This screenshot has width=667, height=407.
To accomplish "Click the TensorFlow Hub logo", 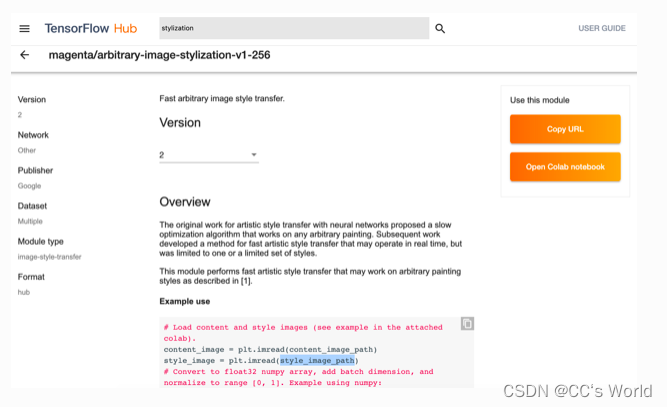I will point(91,28).
